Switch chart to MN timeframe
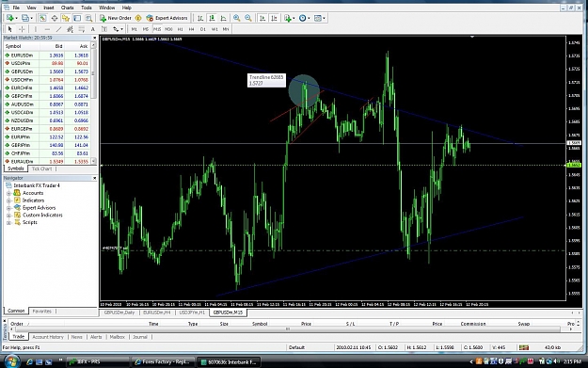Viewport: 588px width, 368px height. [x=226, y=29]
